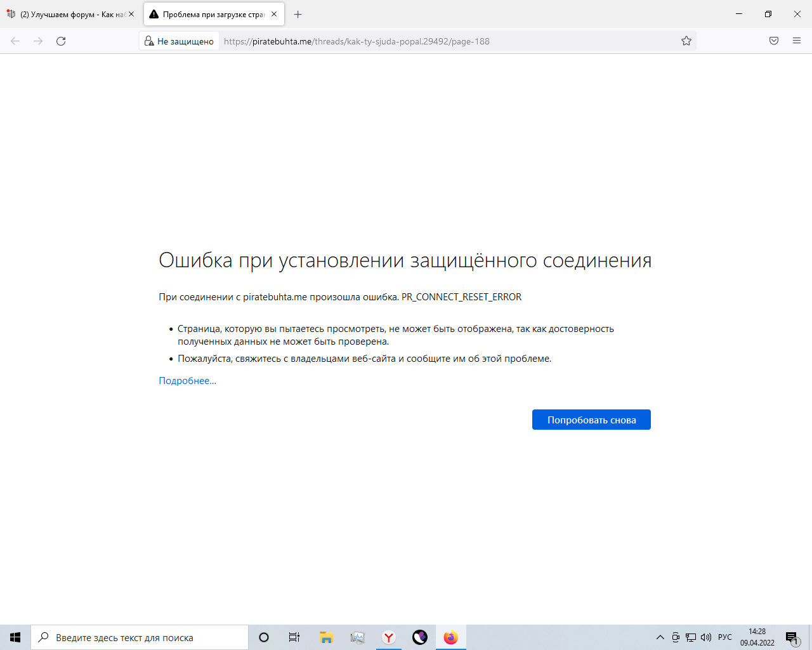Click the 'Не защищено' label

click(x=185, y=41)
